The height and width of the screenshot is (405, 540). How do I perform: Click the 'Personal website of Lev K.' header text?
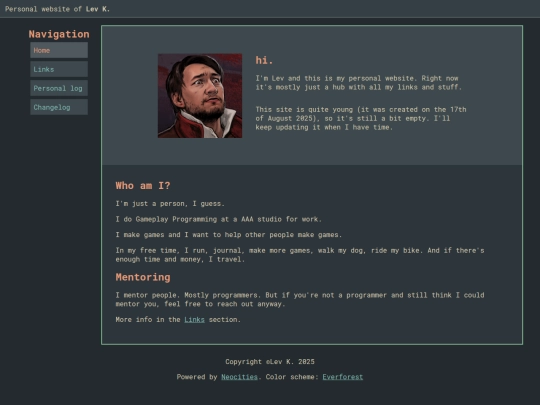tap(58, 9)
